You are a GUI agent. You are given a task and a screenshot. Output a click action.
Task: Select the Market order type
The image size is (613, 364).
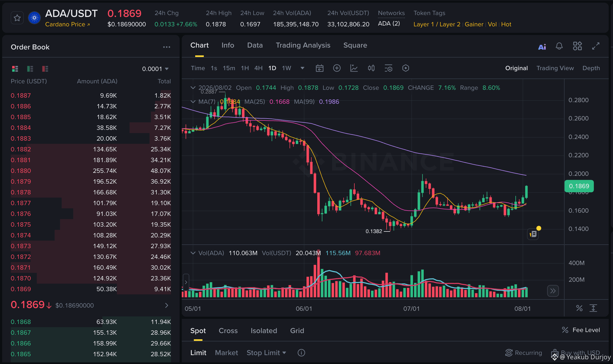226,353
